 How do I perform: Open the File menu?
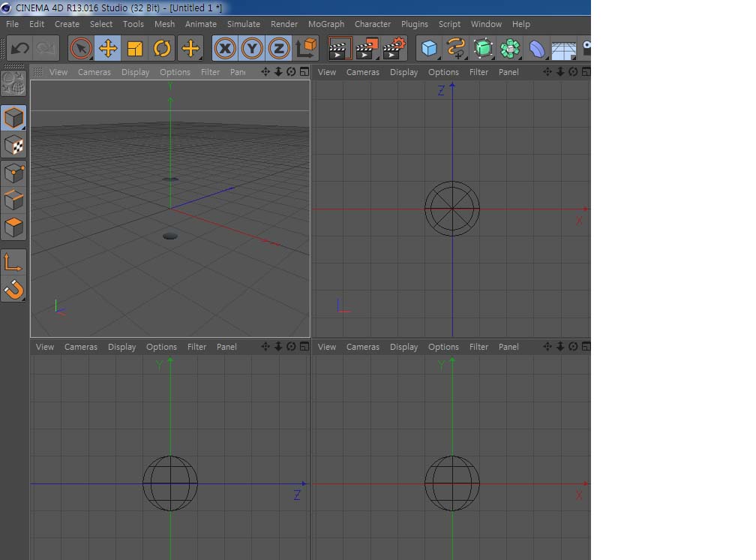[13, 24]
